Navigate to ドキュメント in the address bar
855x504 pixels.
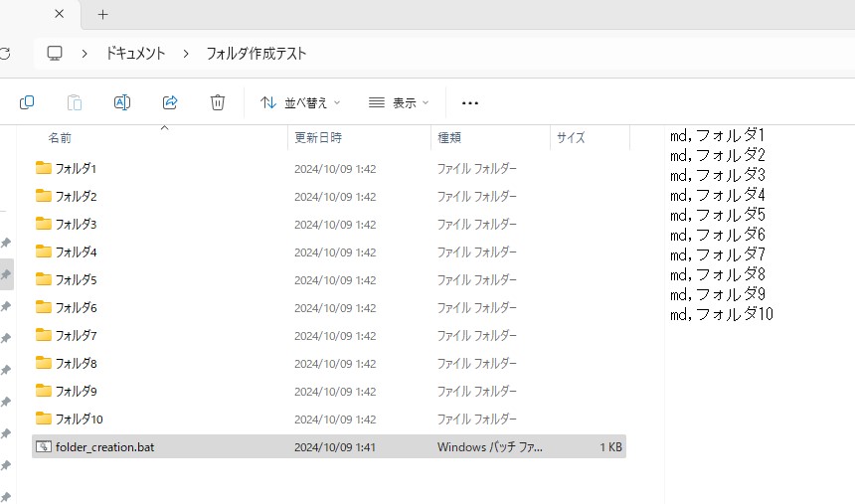coord(135,53)
